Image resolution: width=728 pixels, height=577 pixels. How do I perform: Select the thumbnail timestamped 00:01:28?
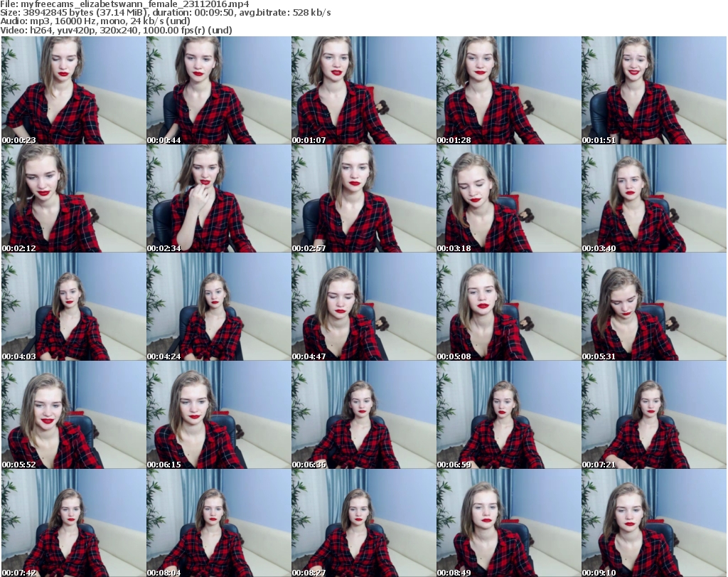[x=508, y=90]
